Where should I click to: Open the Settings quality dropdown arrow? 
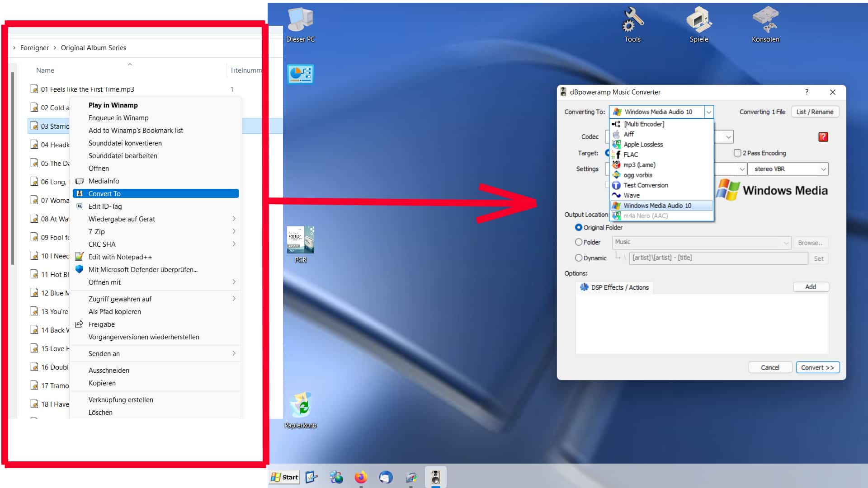point(742,169)
